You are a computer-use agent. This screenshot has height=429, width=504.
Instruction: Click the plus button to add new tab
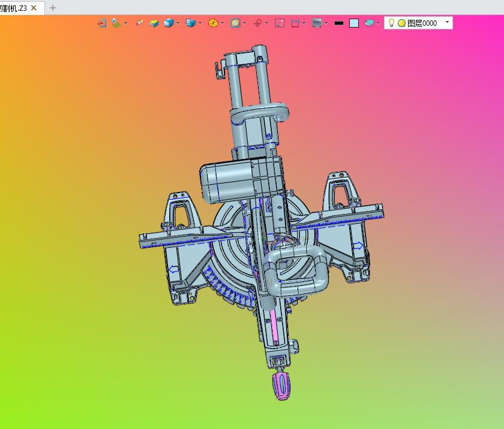point(53,8)
